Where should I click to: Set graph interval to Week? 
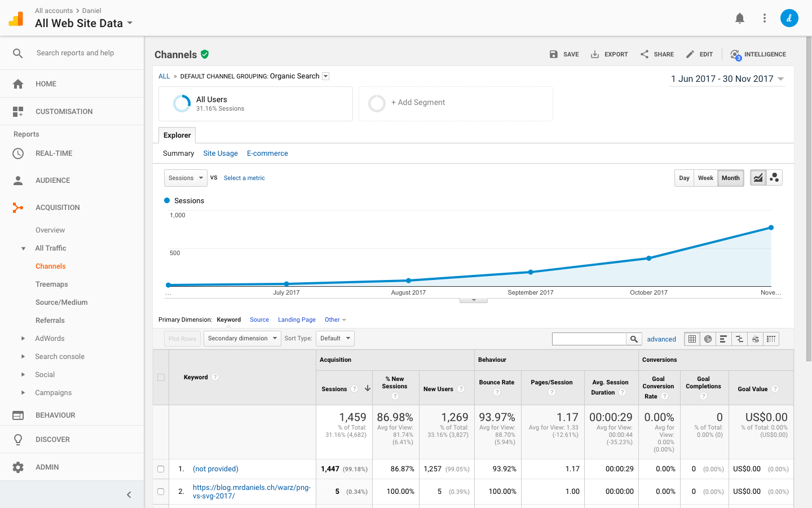(x=705, y=178)
